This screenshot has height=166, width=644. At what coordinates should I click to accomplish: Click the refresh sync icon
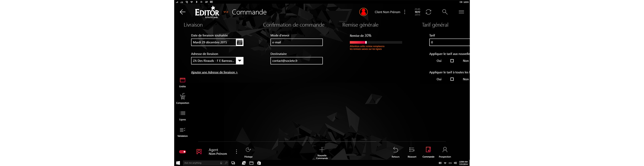coord(428,12)
